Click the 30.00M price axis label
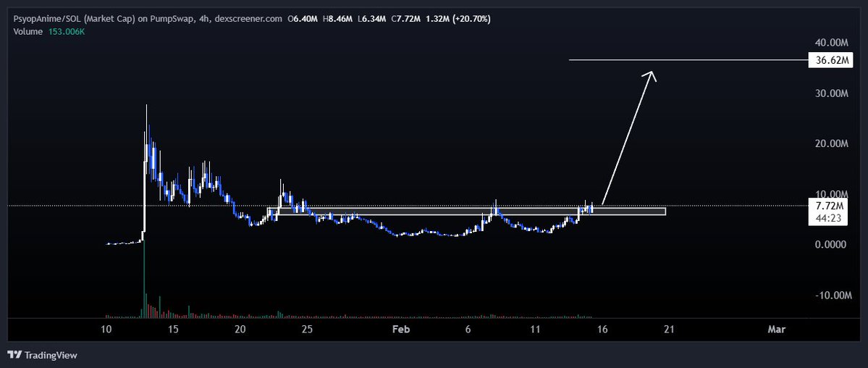 tap(831, 93)
